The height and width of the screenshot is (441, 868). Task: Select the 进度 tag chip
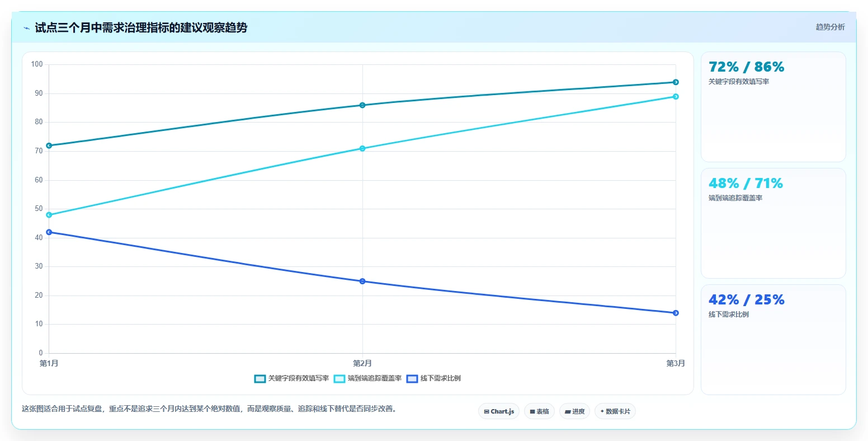[574, 411]
